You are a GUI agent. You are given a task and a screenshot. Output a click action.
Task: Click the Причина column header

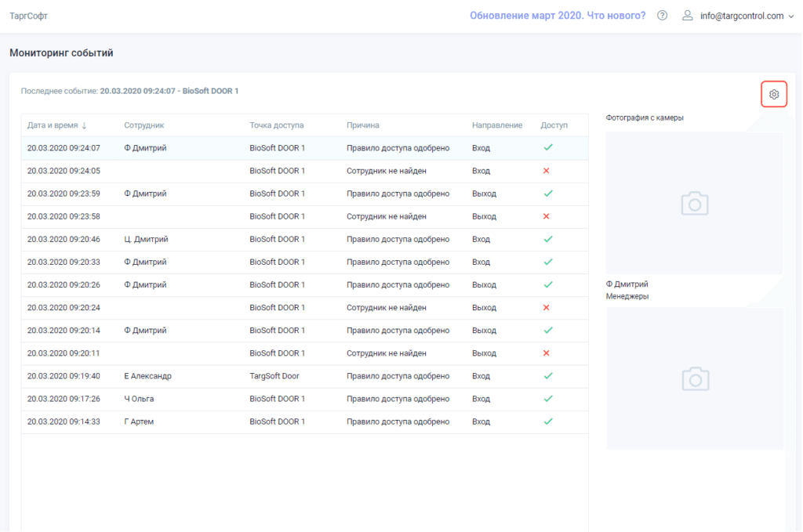pyautogui.click(x=362, y=125)
